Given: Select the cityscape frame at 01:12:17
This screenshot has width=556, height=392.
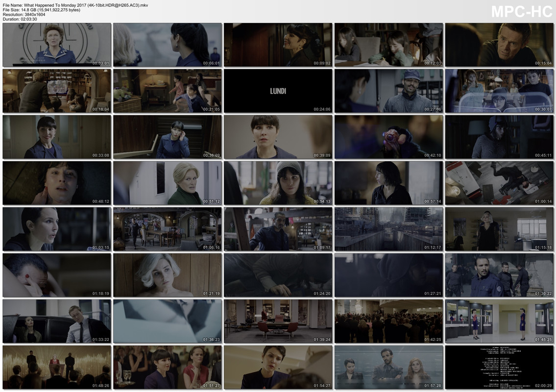Looking at the screenshot, I should coord(388,229).
